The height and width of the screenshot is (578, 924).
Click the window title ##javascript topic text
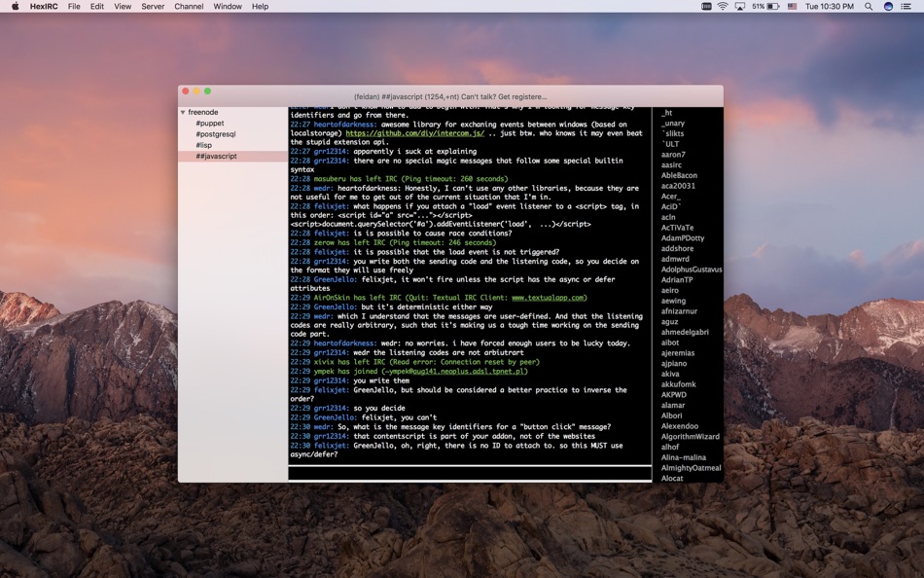pos(450,96)
